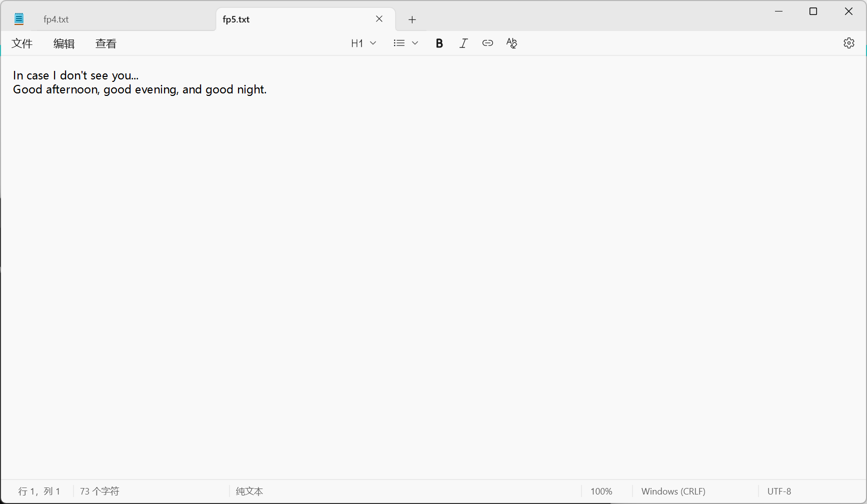Click the 73 个字符 character count
This screenshot has height=504, width=867.
pos(99,492)
